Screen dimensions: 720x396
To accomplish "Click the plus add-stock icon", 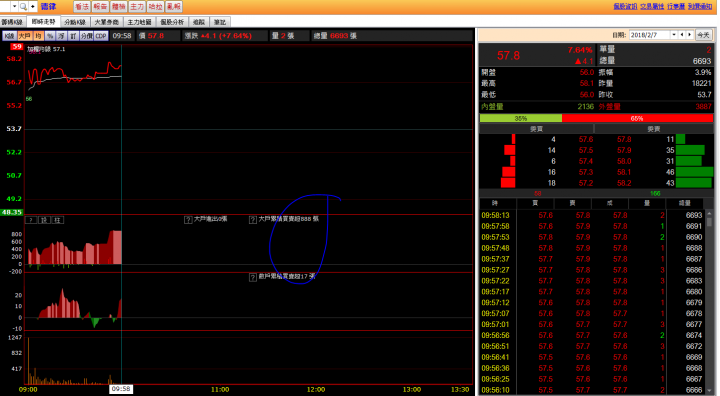I will (33, 6).
